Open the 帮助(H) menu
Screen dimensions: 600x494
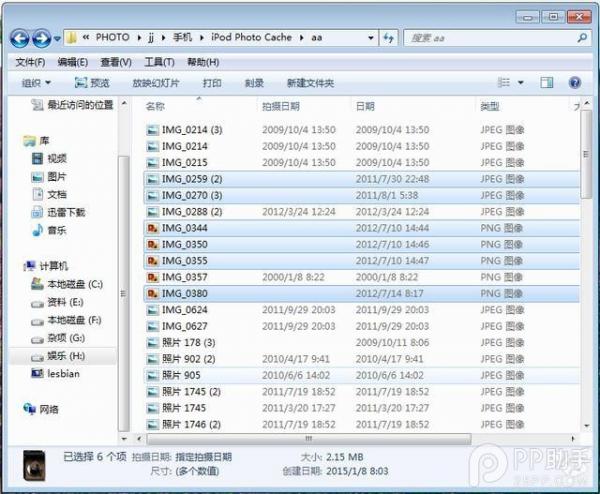pyautogui.click(x=203, y=62)
